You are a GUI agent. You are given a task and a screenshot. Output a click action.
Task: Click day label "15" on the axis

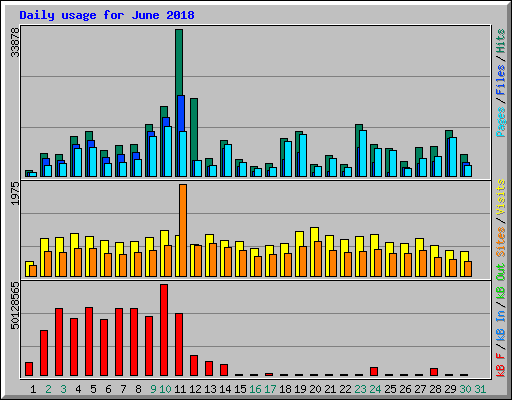(240, 389)
